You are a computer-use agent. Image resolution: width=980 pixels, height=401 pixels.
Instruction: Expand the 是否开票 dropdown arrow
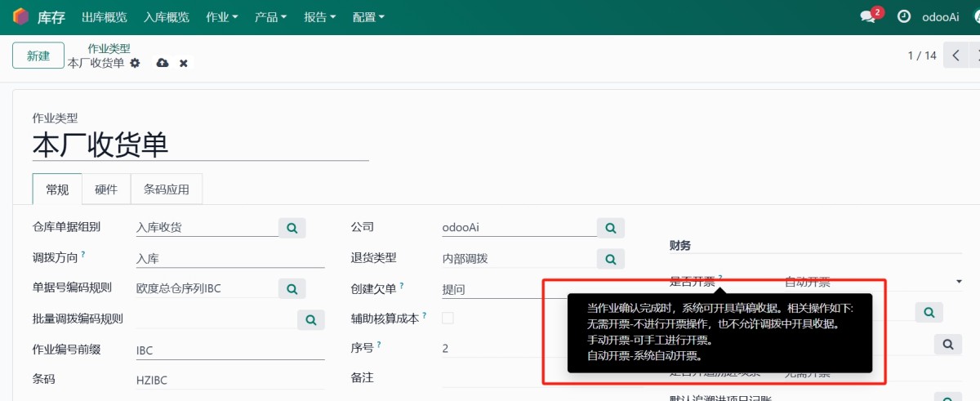tap(958, 282)
